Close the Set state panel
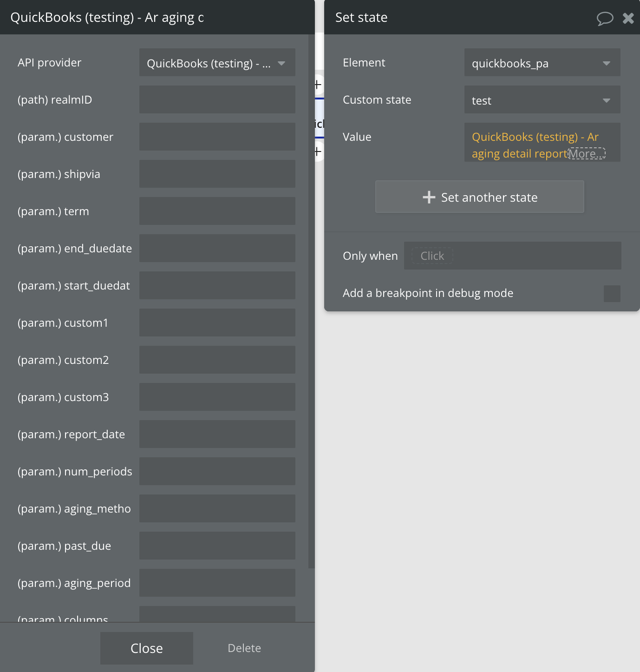Image resolution: width=640 pixels, height=672 pixels. click(628, 18)
